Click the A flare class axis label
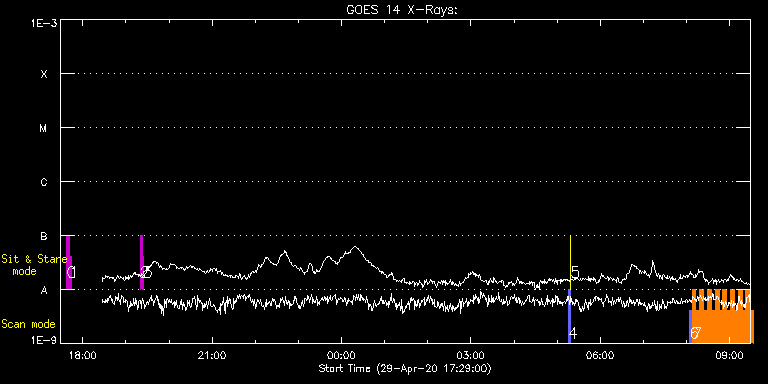The image size is (768, 384). pyautogui.click(x=44, y=290)
